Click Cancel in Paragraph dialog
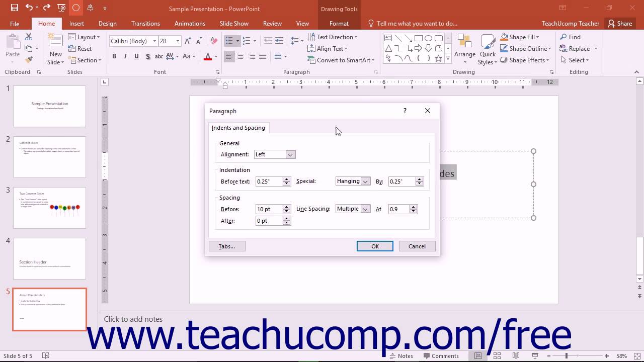The image size is (644, 362). point(417,246)
